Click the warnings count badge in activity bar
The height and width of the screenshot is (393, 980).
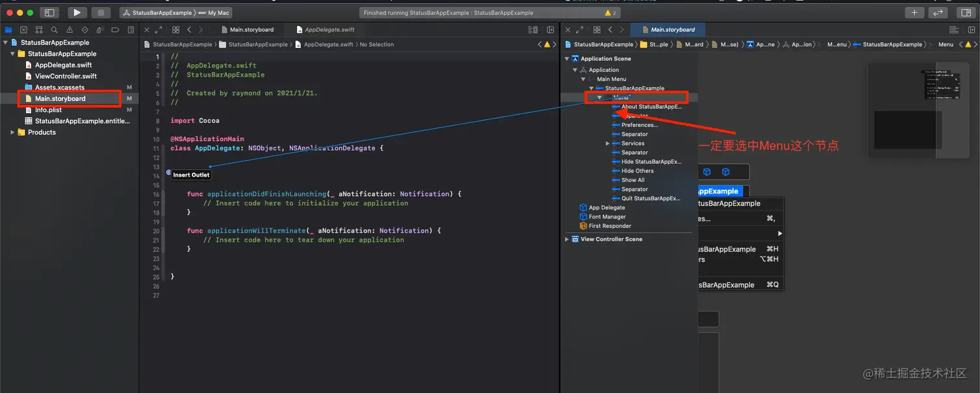click(610, 13)
